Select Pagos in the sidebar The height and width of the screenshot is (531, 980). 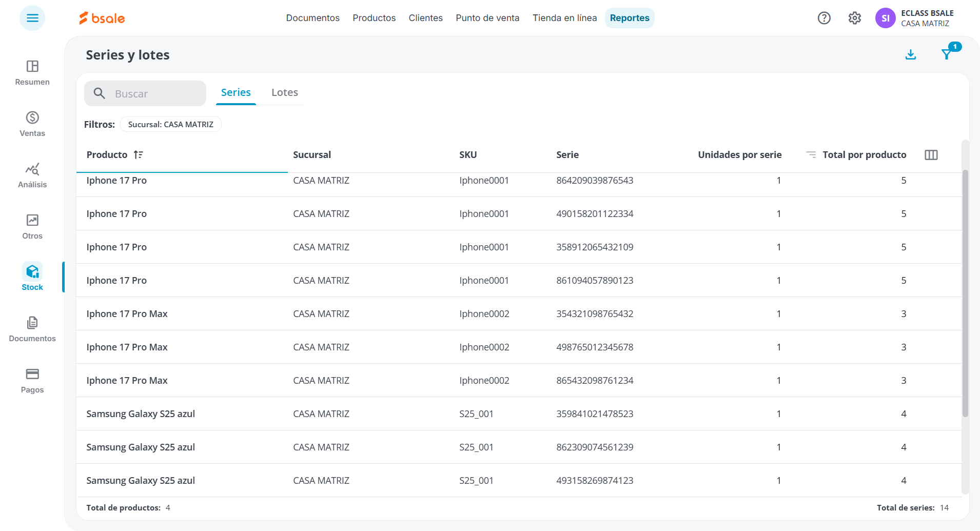[32, 381]
